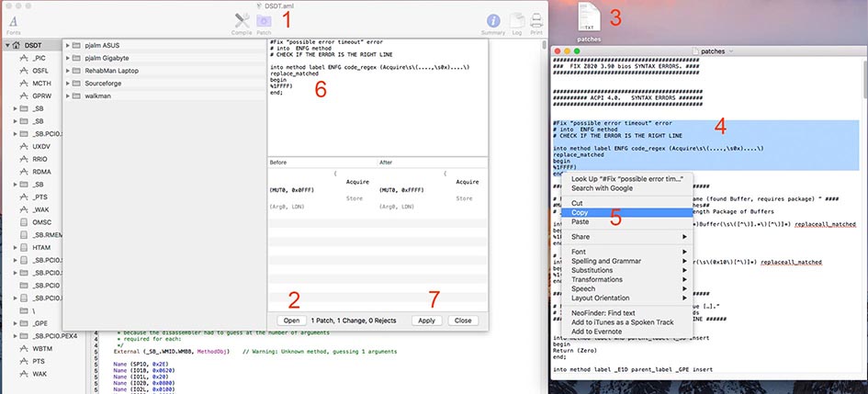This screenshot has width=868, height=394.
Task: Expand the walkman patch source
Action: point(68,96)
